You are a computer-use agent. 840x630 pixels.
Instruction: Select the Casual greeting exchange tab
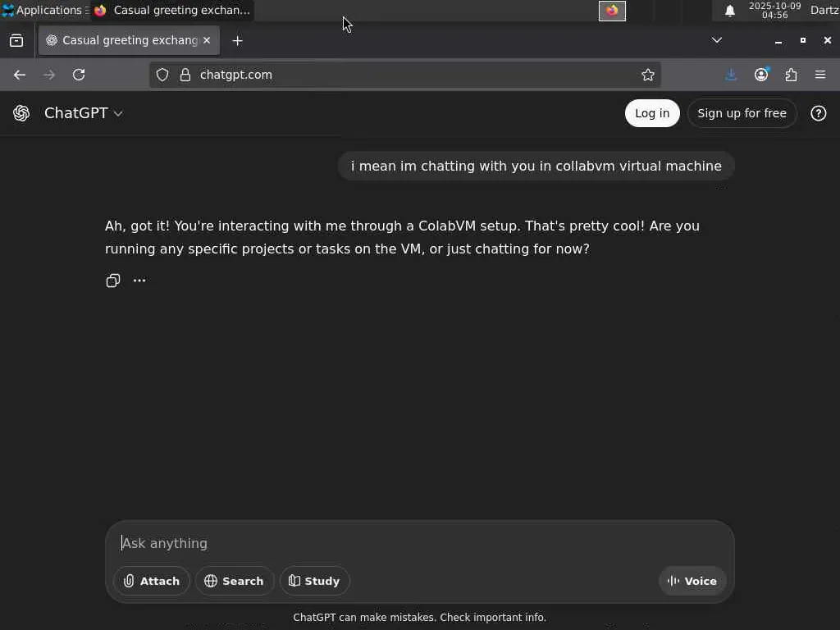pyautogui.click(x=129, y=41)
